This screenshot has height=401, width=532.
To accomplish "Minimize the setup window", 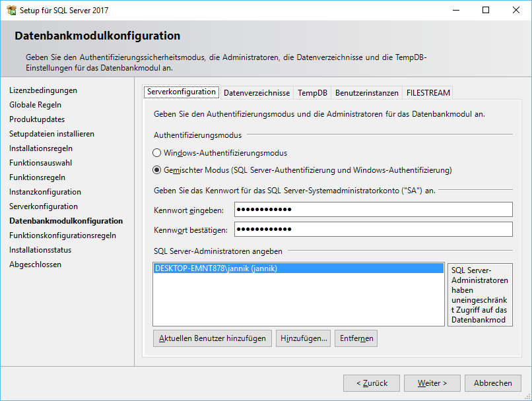I will (x=455, y=10).
